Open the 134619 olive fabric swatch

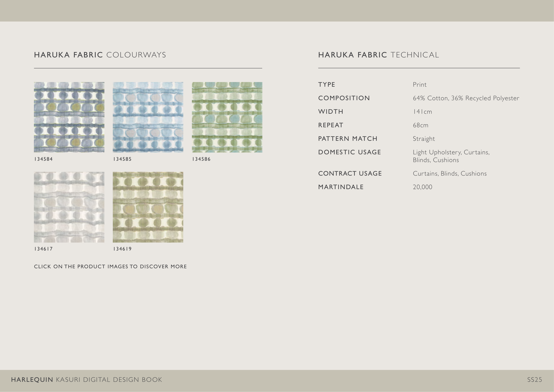point(148,207)
